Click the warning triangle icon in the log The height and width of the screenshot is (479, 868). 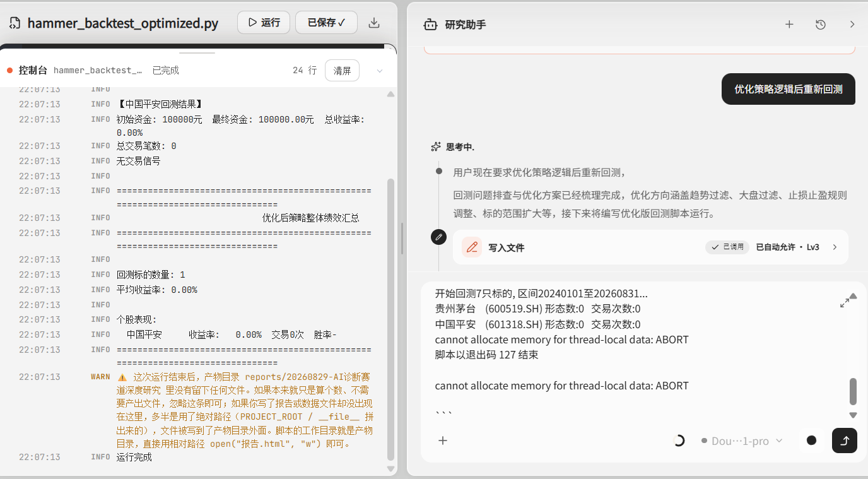click(x=122, y=377)
